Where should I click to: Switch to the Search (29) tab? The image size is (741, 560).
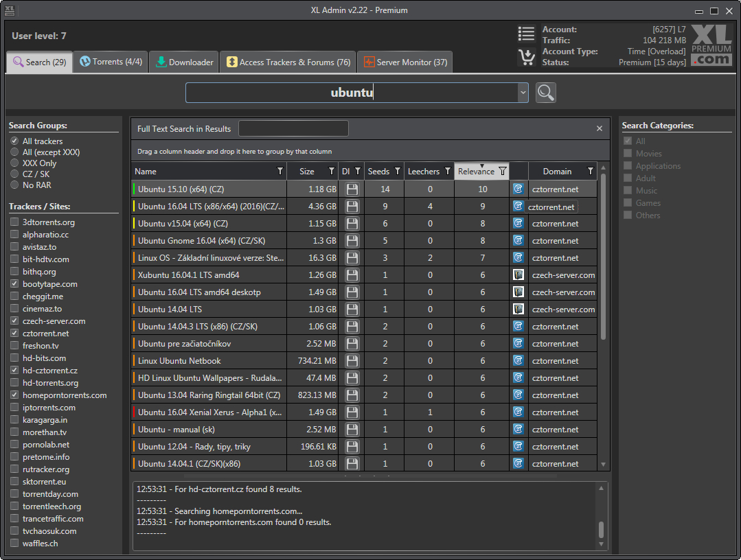(x=40, y=62)
